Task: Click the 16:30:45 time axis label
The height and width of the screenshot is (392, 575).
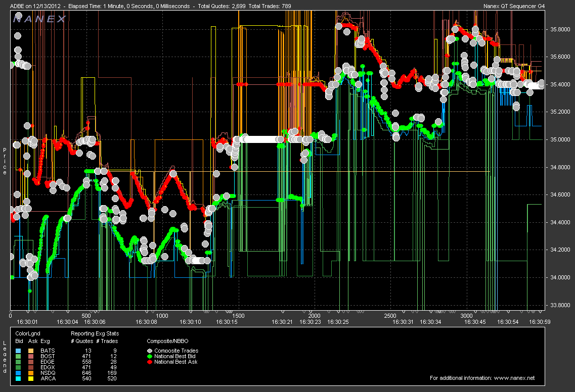Action: [475, 322]
